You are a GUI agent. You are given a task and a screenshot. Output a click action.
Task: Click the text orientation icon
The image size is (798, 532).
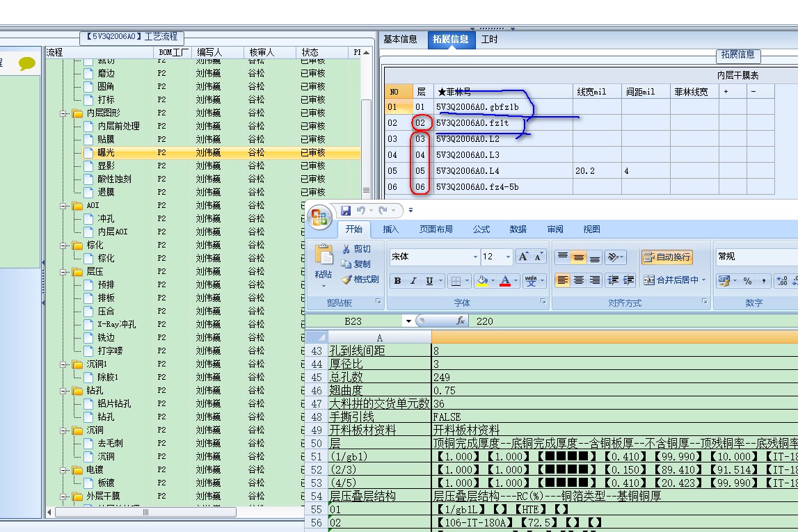(612, 257)
